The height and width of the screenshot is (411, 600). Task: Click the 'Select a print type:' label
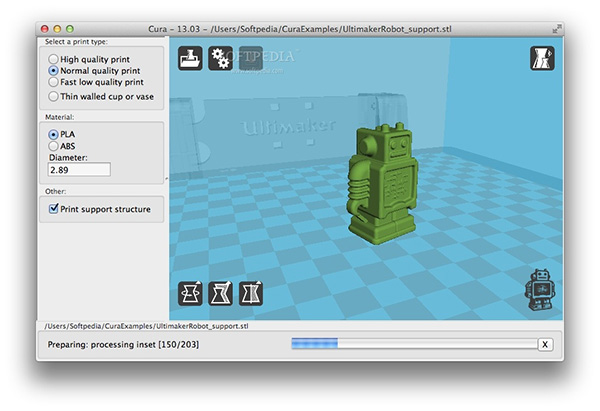76,42
